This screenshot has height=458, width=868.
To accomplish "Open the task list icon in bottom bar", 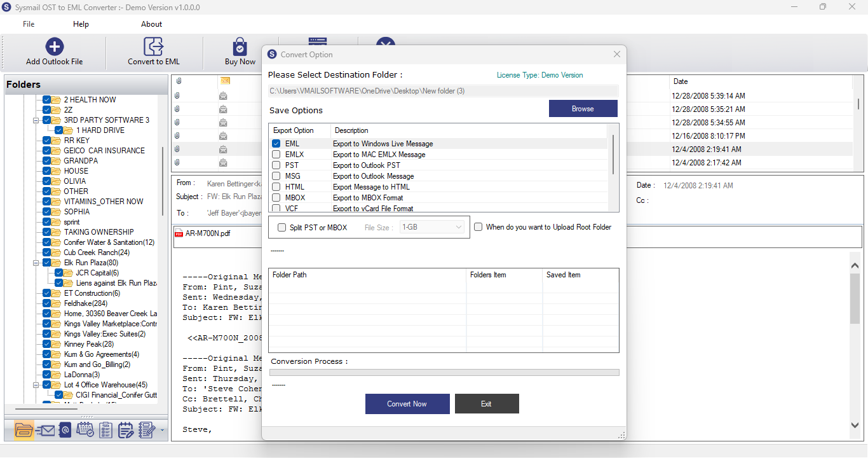I will pos(106,431).
